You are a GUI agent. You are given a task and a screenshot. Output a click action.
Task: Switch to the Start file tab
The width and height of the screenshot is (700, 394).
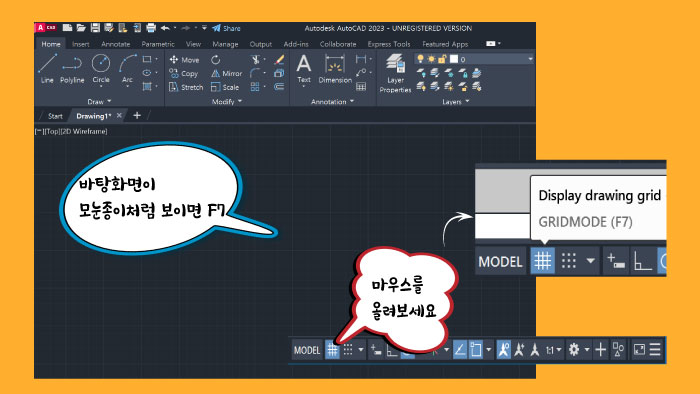(55, 116)
